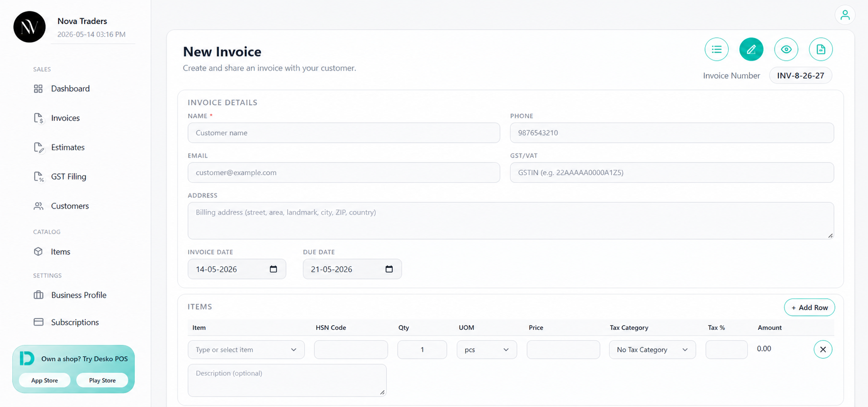Open the Subscriptions page
The width and height of the screenshot is (868, 407).
tap(75, 322)
